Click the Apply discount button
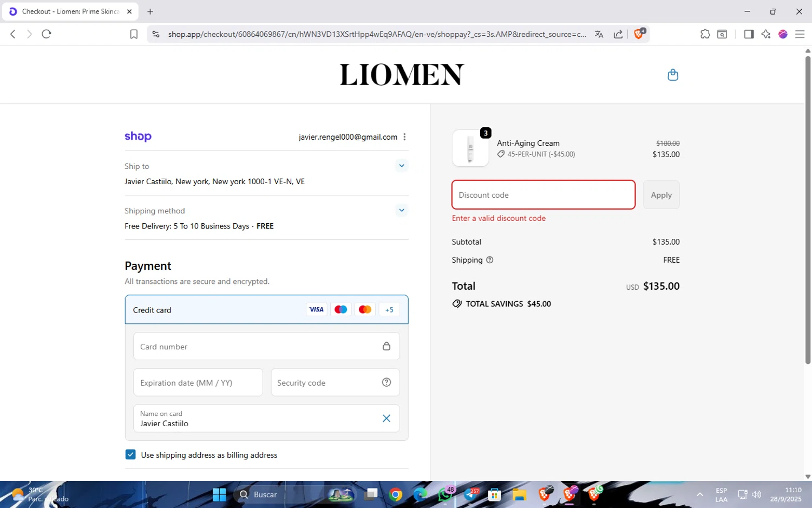Viewport: 812px width, 508px height. click(x=661, y=195)
